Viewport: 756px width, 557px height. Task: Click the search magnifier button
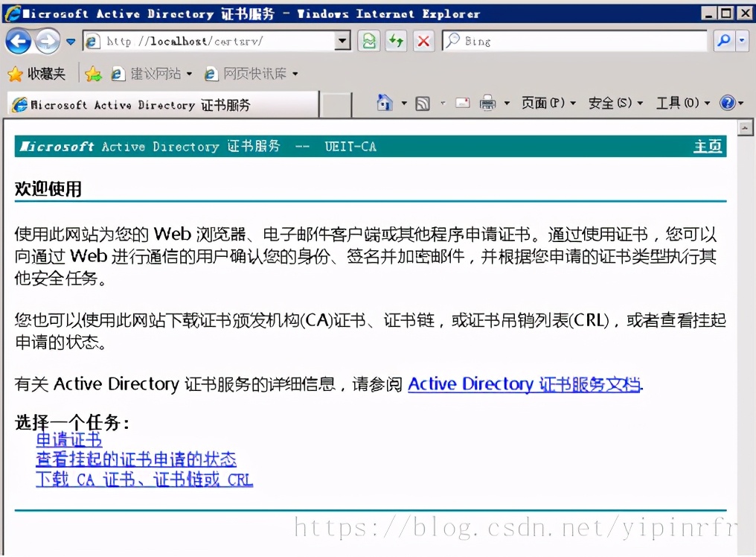tap(724, 41)
